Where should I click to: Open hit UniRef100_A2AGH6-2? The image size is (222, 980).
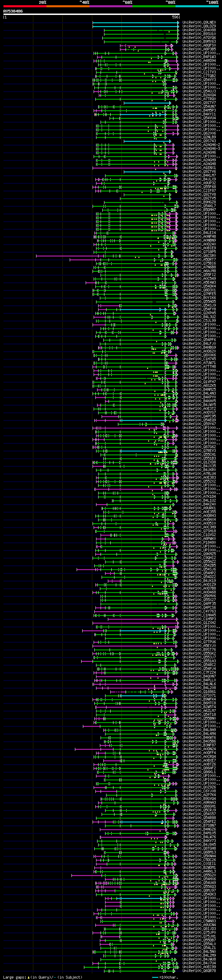(x=201, y=145)
